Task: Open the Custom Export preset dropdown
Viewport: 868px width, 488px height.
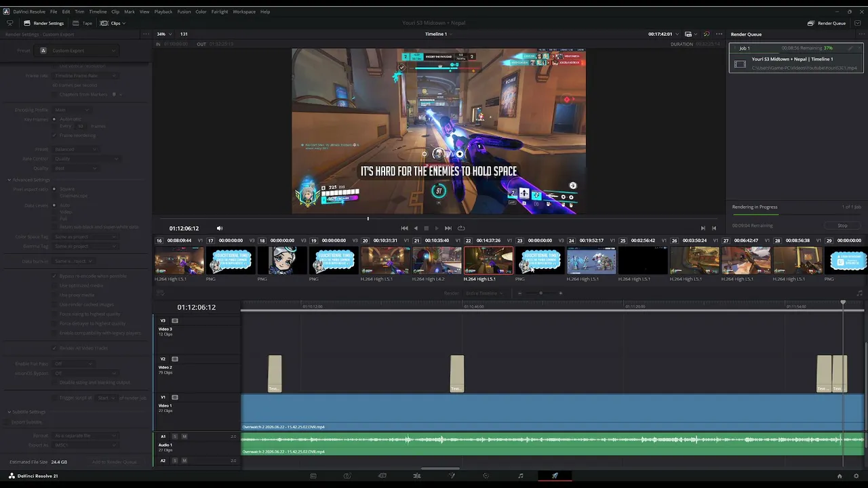Action: coord(77,51)
